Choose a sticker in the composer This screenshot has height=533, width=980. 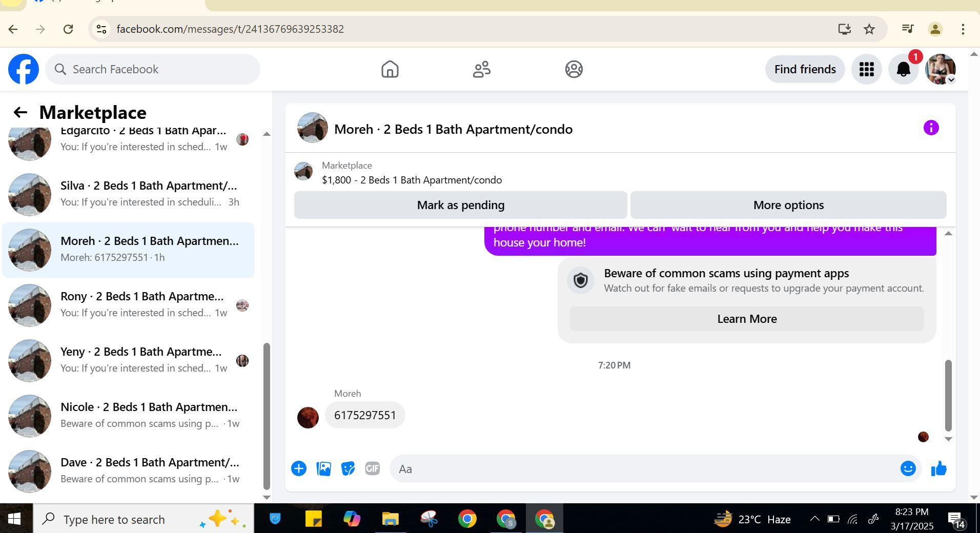[x=348, y=468]
